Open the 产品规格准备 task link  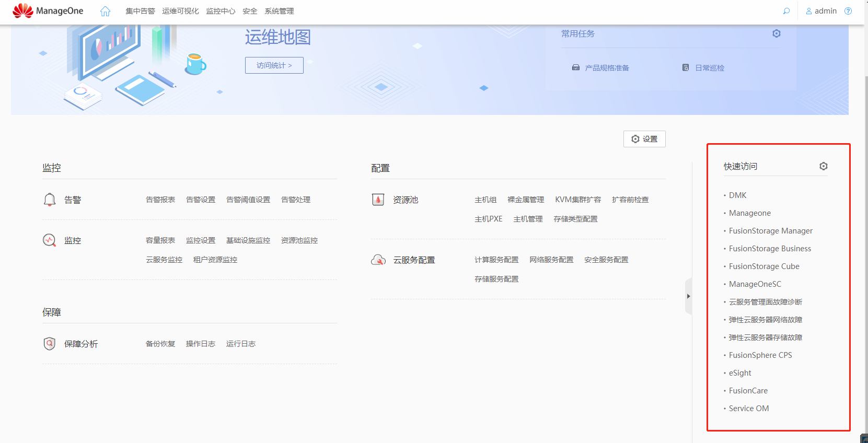coord(607,68)
